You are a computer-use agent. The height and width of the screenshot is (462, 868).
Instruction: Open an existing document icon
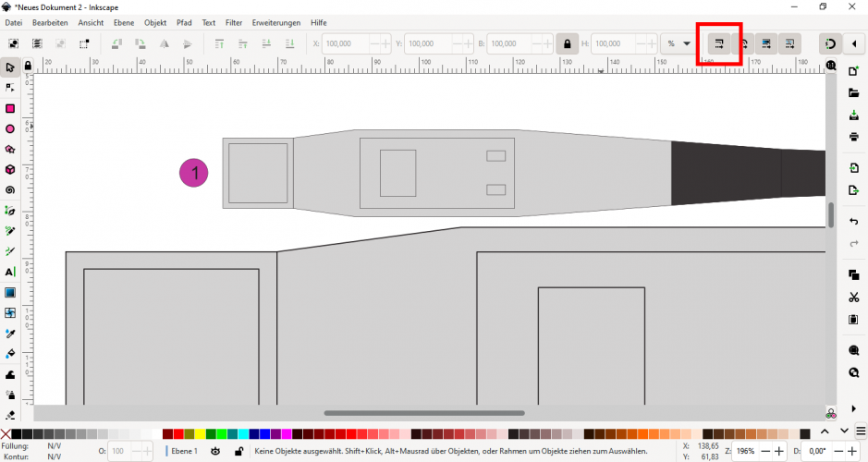coord(853,93)
